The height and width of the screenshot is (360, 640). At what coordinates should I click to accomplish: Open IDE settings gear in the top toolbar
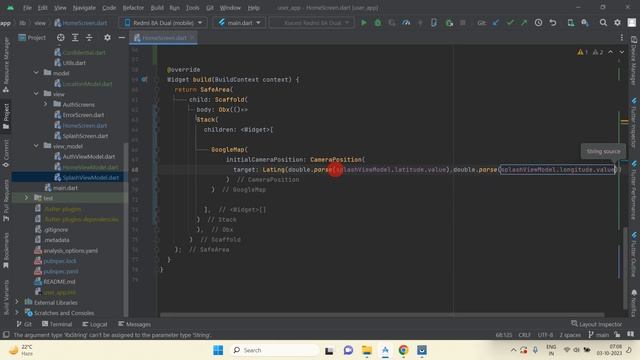(617, 23)
